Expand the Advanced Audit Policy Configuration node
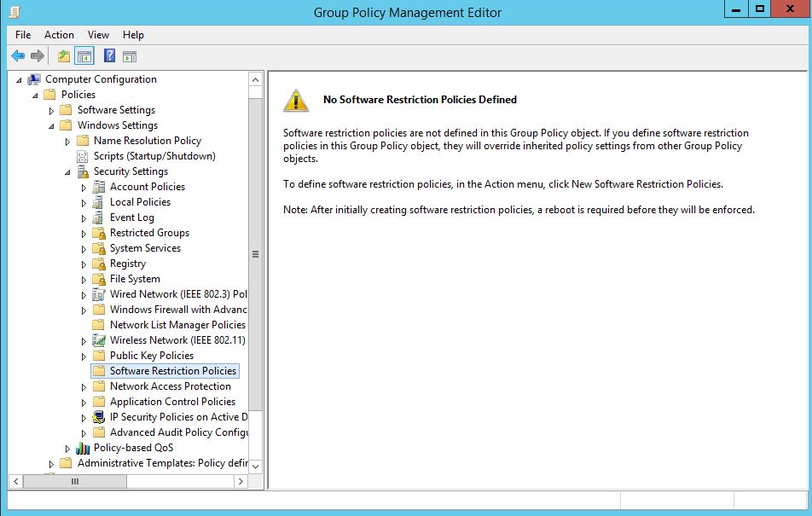This screenshot has width=812, height=516. click(84, 432)
